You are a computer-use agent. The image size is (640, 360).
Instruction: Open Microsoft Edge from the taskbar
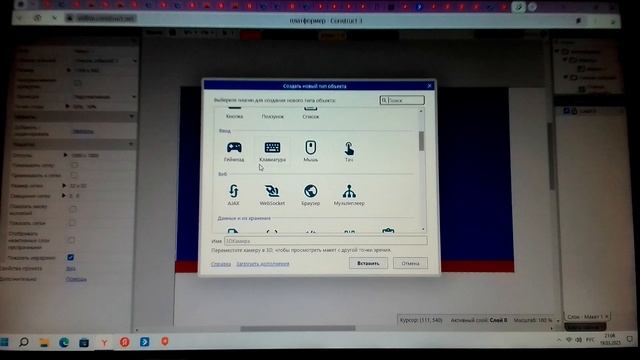click(x=64, y=342)
